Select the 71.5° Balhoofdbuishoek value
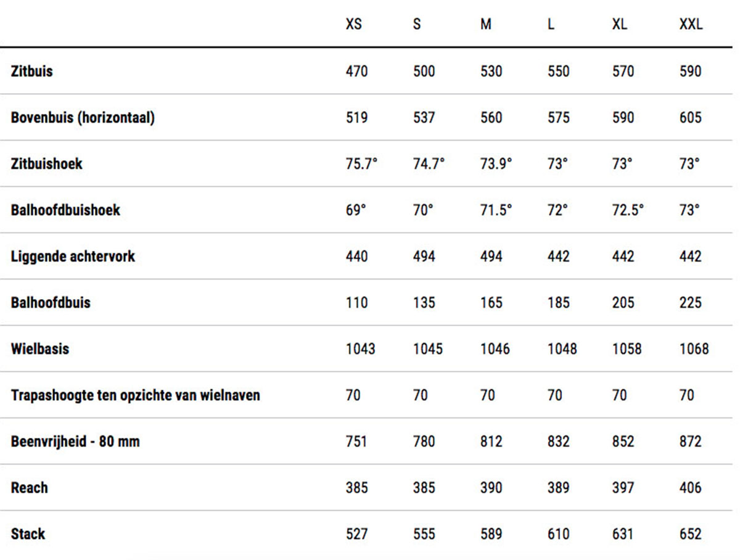Screen dimensions: 740x560 pyautogui.click(x=496, y=210)
